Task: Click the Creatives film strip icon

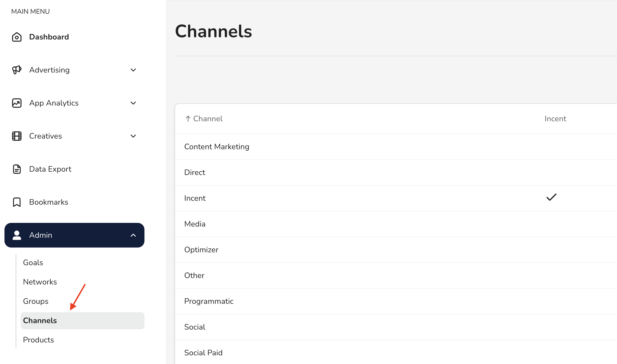Action: 17,136
